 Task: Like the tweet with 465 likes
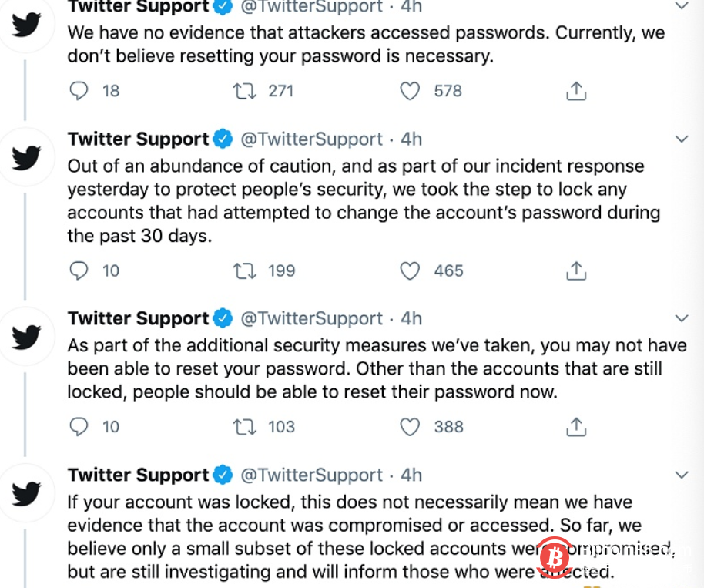409,271
